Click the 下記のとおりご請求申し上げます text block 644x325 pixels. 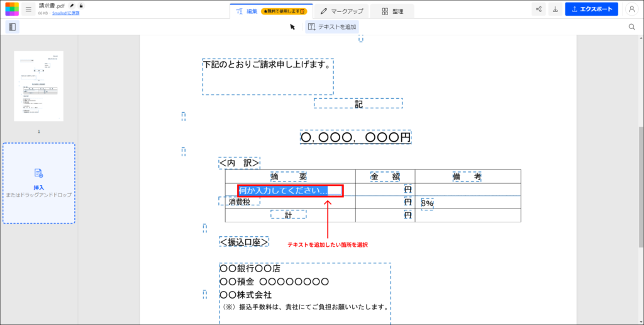pos(268,76)
